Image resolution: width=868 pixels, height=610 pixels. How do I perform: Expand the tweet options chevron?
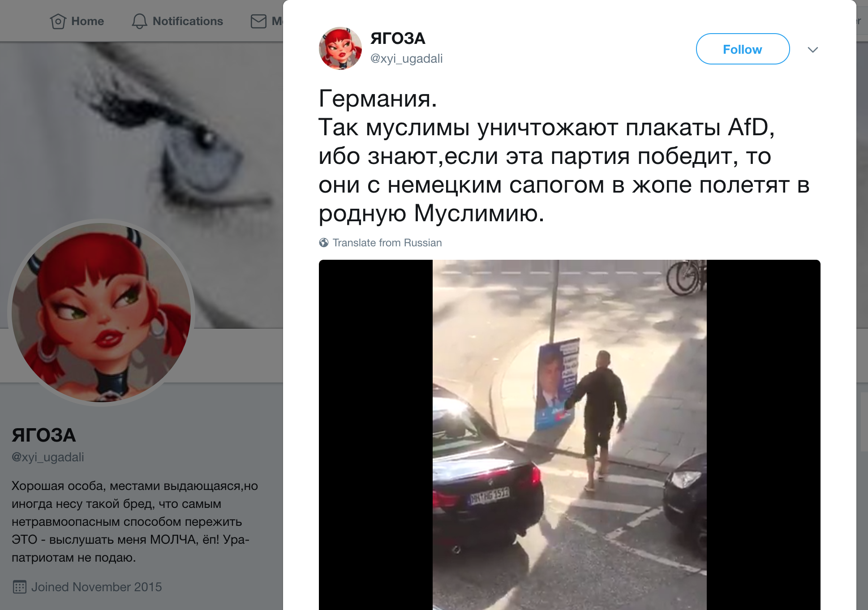point(813,50)
